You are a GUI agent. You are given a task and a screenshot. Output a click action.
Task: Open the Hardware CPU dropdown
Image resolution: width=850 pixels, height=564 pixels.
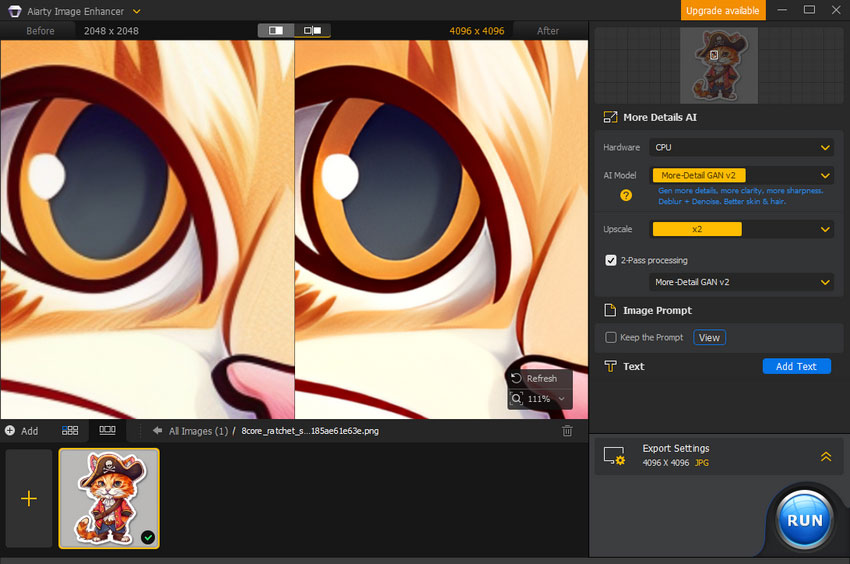(x=741, y=147)
